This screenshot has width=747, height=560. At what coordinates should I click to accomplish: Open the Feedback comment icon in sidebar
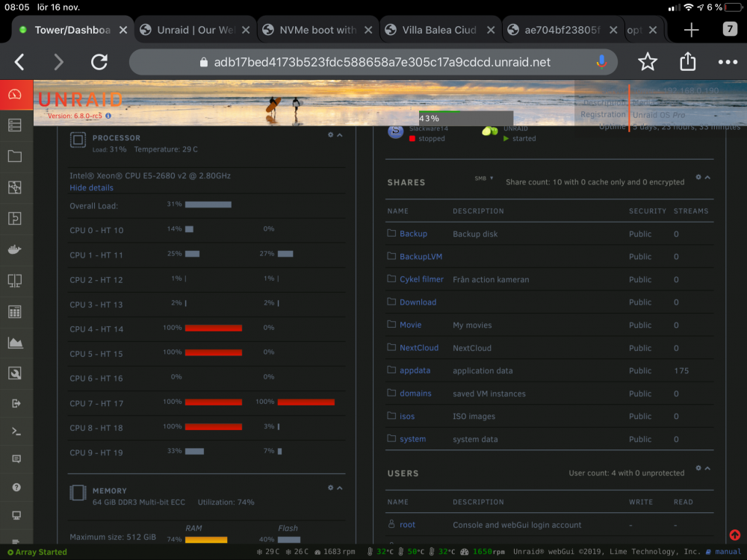(x=16, y=459)
